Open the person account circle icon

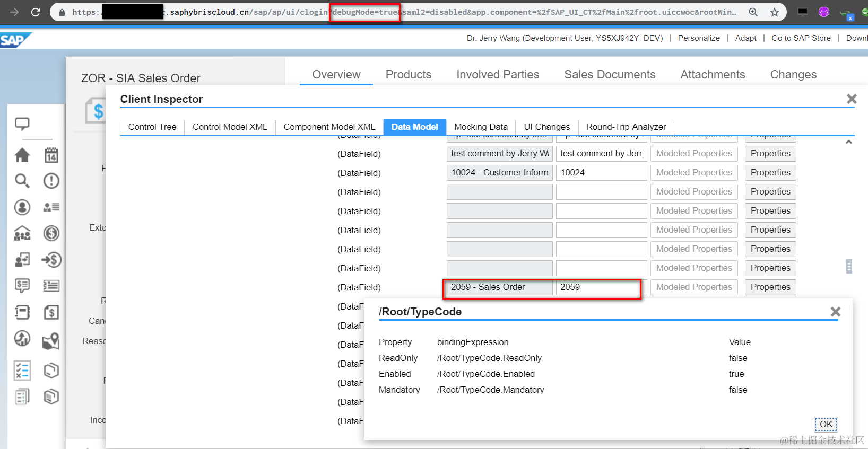[22, 207]
